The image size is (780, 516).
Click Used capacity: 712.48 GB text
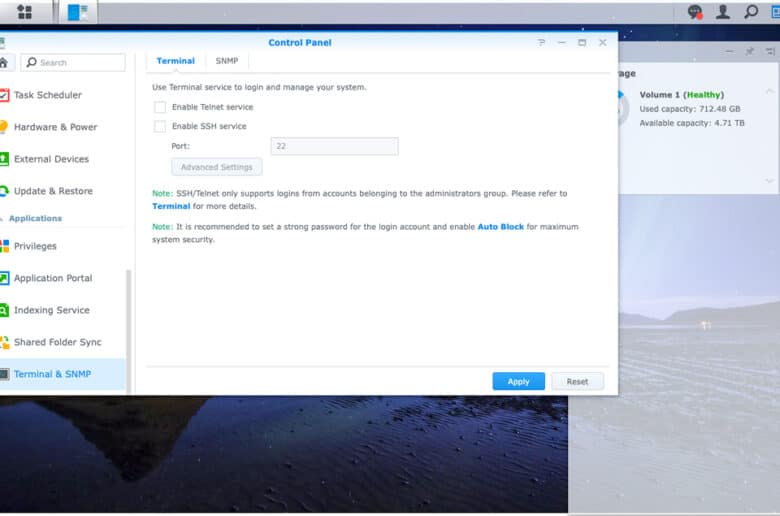689,109
